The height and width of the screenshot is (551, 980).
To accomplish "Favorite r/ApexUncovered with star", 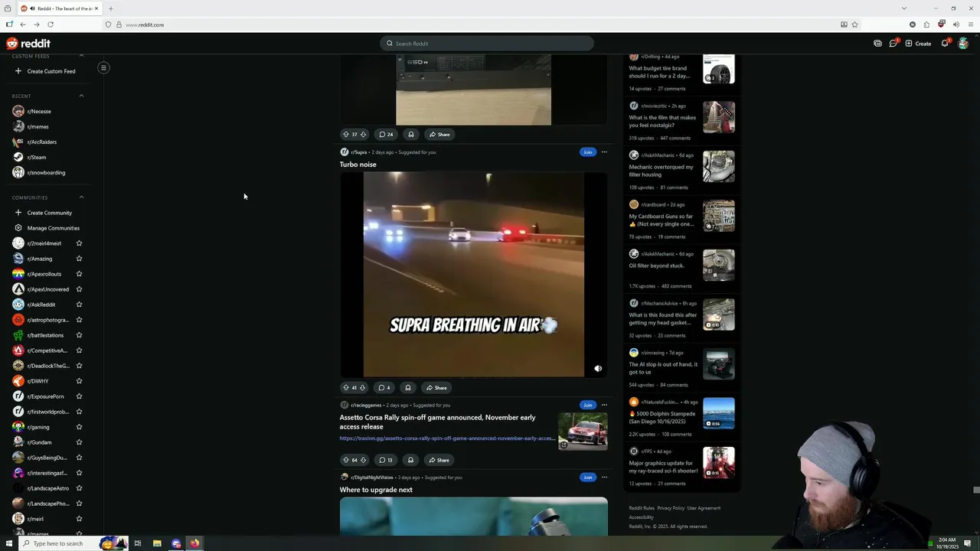I will [x=79, y=289].
